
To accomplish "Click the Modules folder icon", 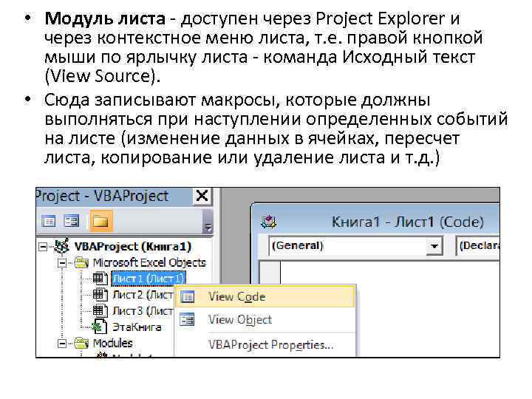I will click(x=81, y=343).
